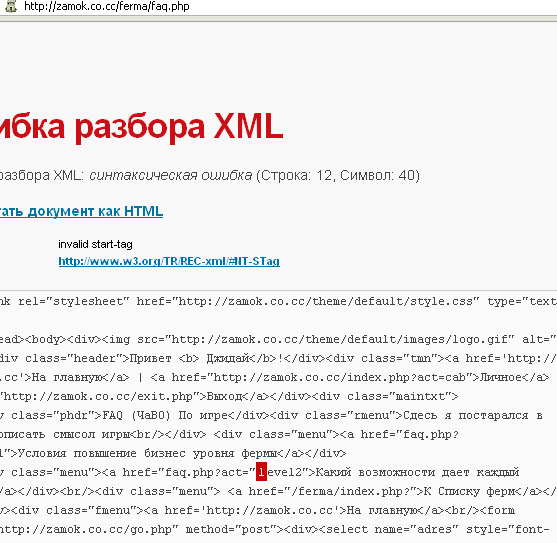Click the italic 'синтаксическая ошибка' text
Image resolution: width=557 pixels, height=543 pixels.
click(171, 175)
